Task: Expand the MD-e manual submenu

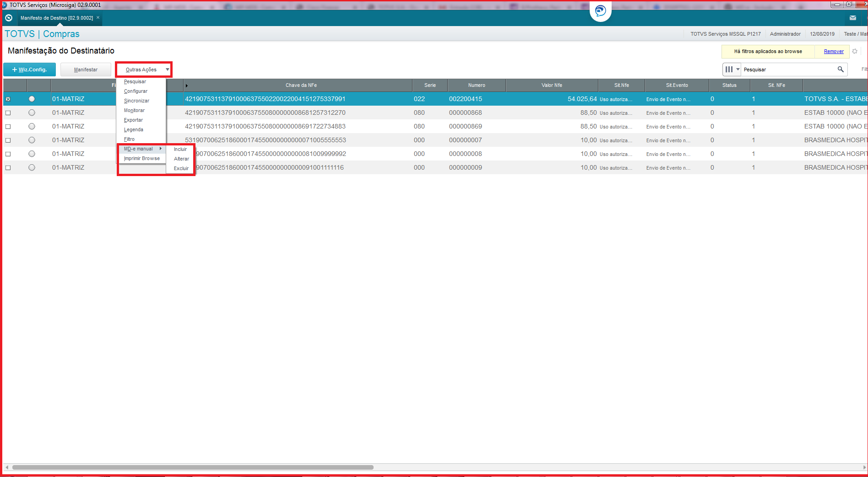Action: coord(142,149)
